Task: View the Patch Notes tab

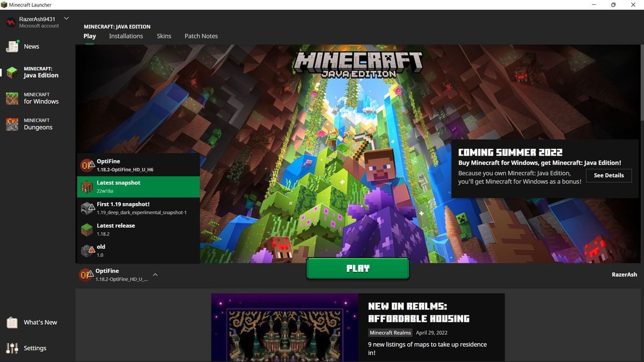Action: tap(201, 36)
